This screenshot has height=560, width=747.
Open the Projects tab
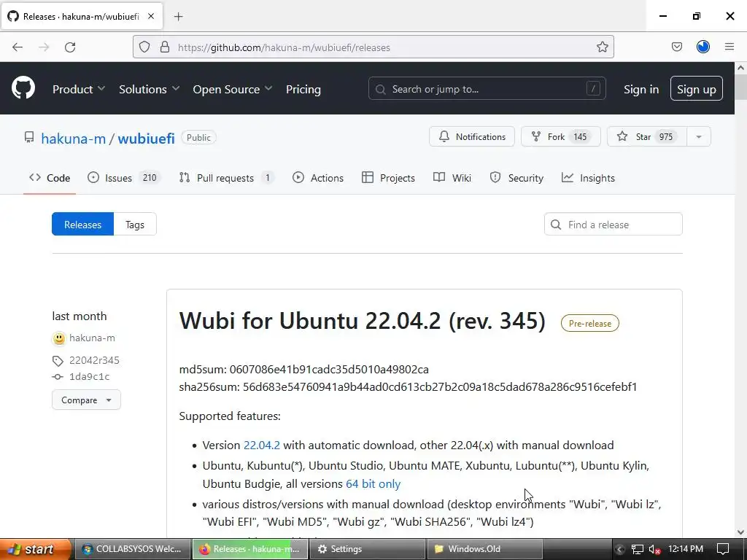[388, 178]
